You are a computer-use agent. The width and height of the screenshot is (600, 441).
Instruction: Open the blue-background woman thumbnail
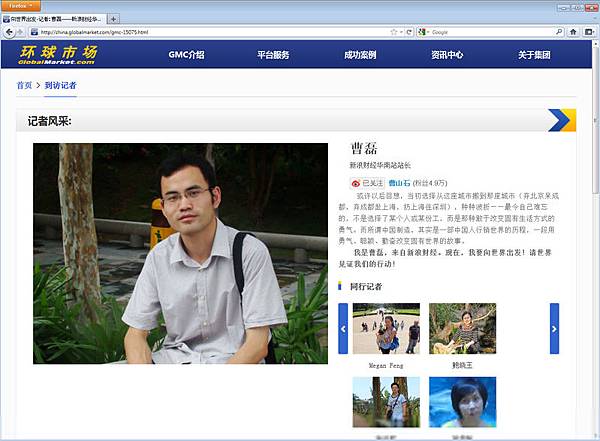point(462,402)
